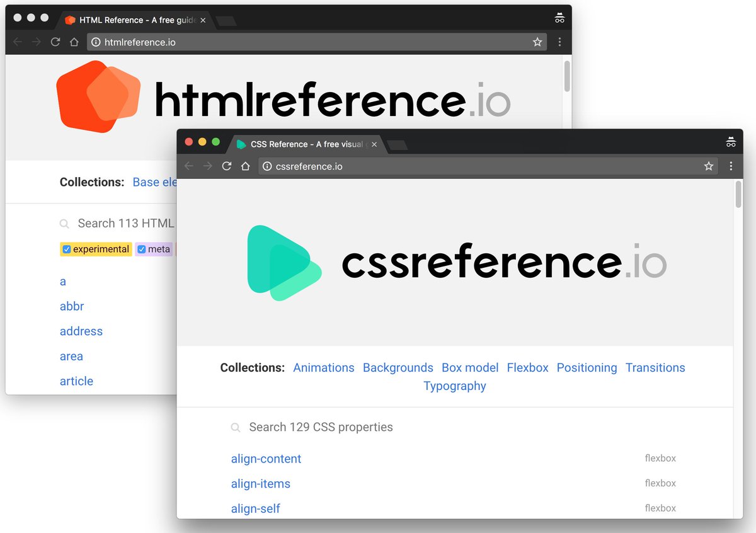Image resolution: width=756 pixels, height=533 pixels.
Task: Uncheck the meta filter checkbox
Action: [142, 249]
